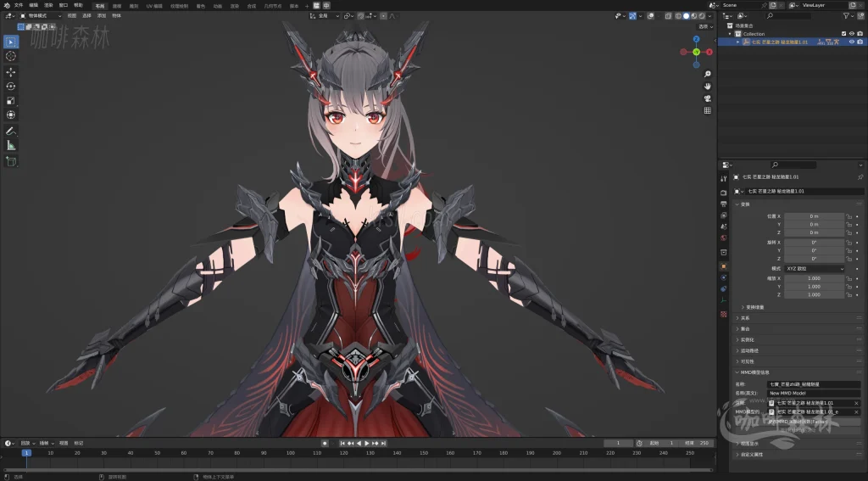
Task: Click the new view layer button
Action: (854, 5)
